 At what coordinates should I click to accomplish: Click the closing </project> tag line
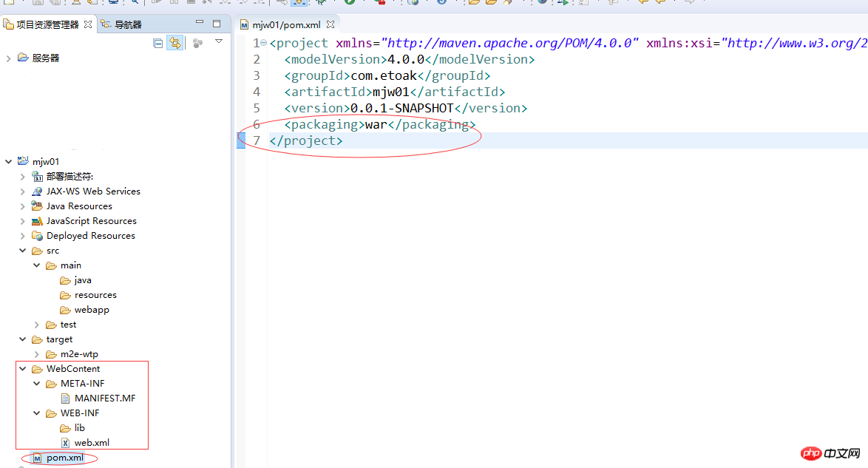(306, 140)
